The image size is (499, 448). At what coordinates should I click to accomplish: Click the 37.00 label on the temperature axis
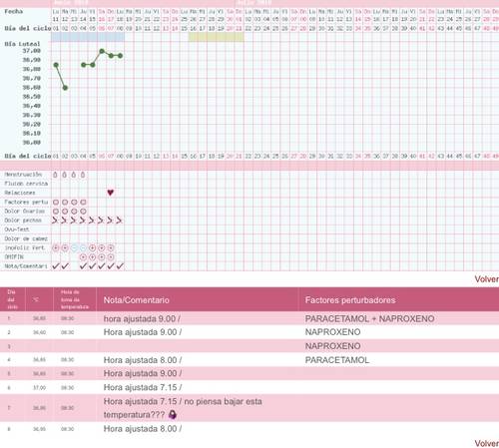click(x=32, y=51)
